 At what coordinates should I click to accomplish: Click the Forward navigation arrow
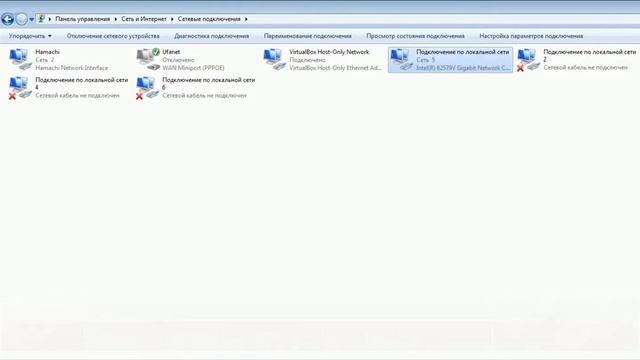click(21, 19)
